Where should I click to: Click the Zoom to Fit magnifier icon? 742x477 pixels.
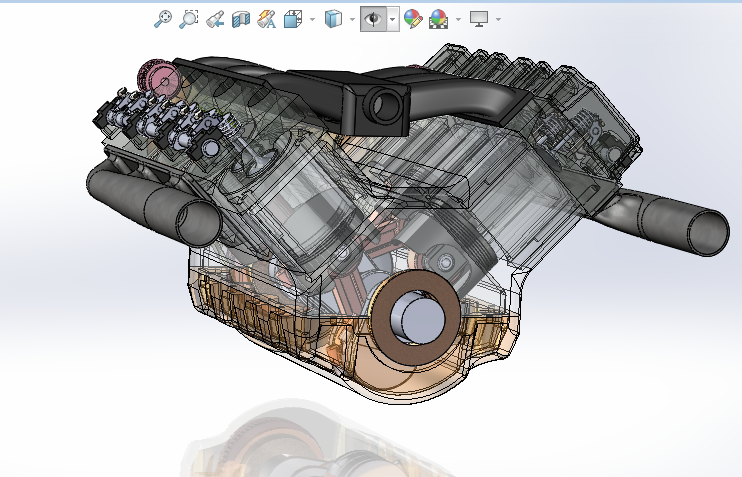click(x=163, y=19)
